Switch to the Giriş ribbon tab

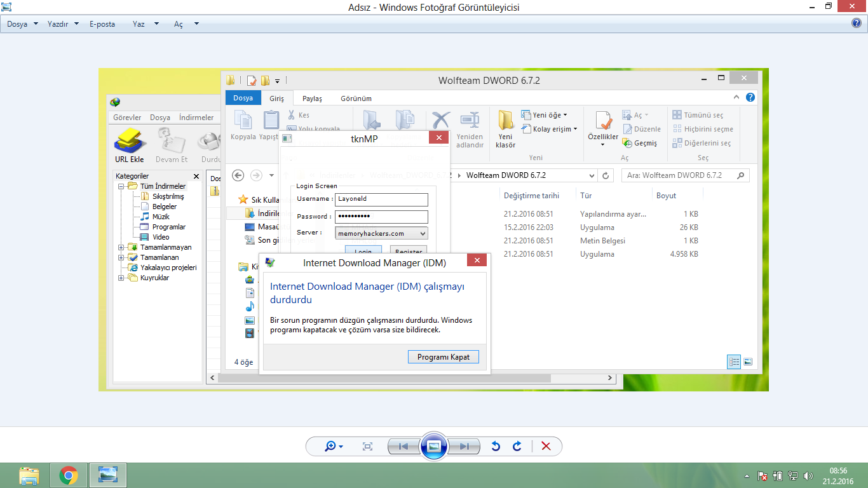pyautogui.click(x=276, y=98)
